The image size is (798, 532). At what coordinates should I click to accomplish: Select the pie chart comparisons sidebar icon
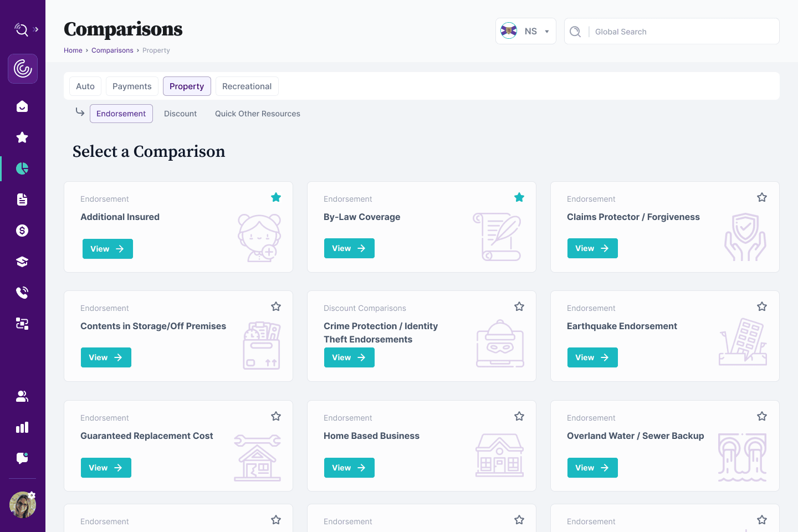pyautogui.click(x=22, y=168)
